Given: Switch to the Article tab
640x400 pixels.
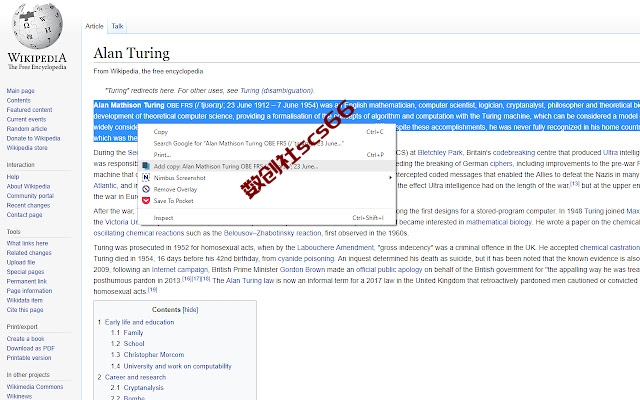Looking at the screenshot, I should [94, 26].
